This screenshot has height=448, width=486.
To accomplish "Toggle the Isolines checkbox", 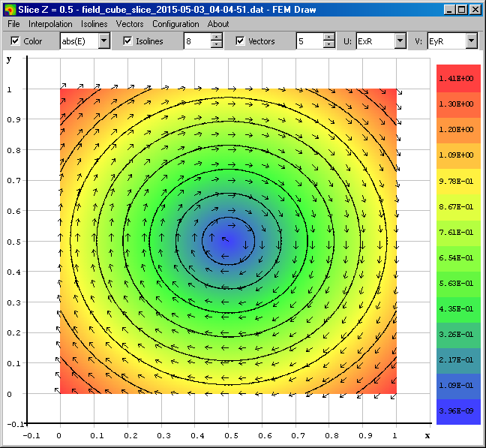I will [127, 41].
